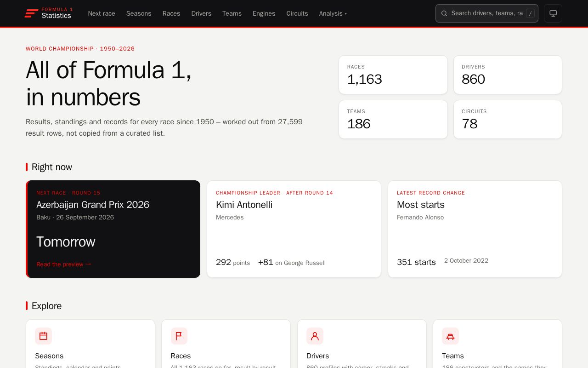Open the Next race menu item

[102, 13]
